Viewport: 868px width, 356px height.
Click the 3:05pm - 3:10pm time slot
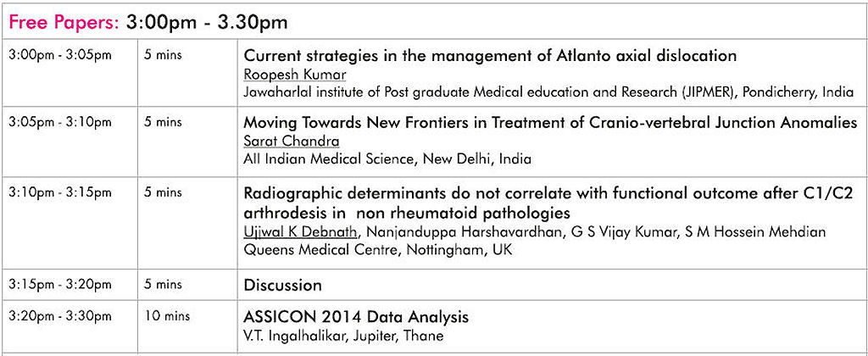[60, 122]
